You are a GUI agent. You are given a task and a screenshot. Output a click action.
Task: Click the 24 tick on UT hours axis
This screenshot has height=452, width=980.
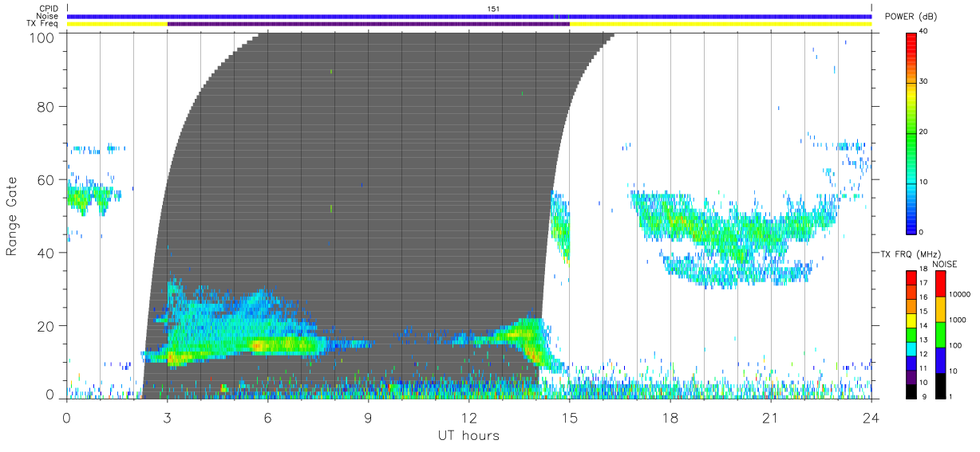tap(871, 418)
